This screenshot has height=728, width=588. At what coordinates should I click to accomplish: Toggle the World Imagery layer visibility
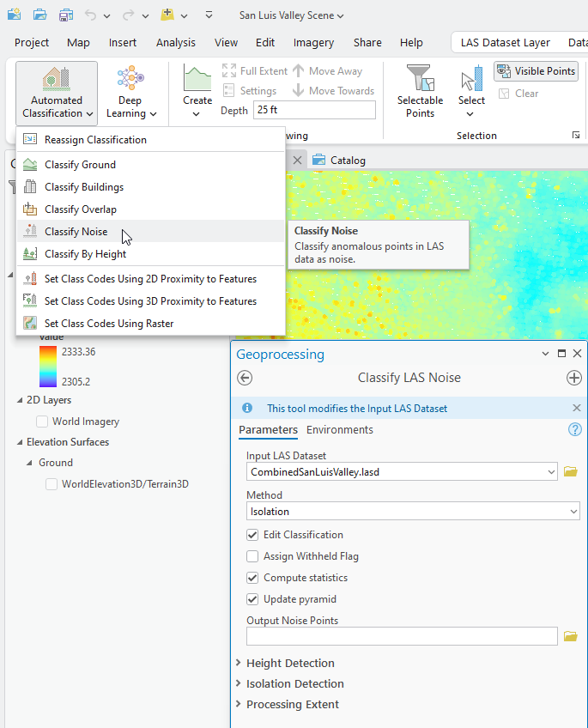pos(42,422)
